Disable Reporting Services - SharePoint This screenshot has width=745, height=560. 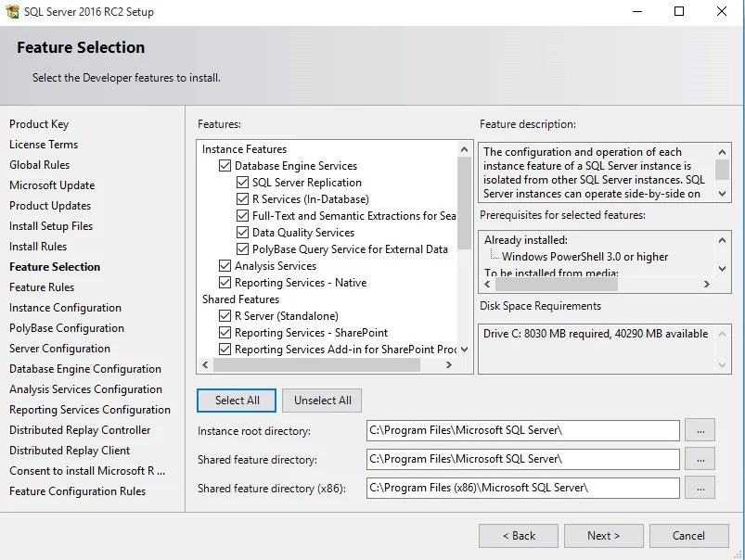224,332
